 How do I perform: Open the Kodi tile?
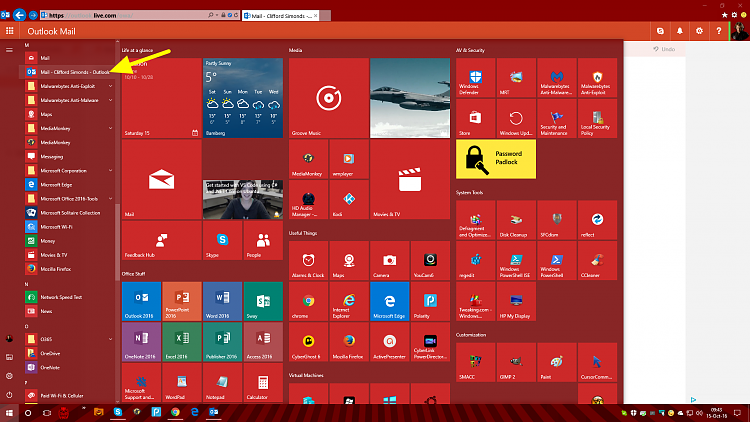349,200
